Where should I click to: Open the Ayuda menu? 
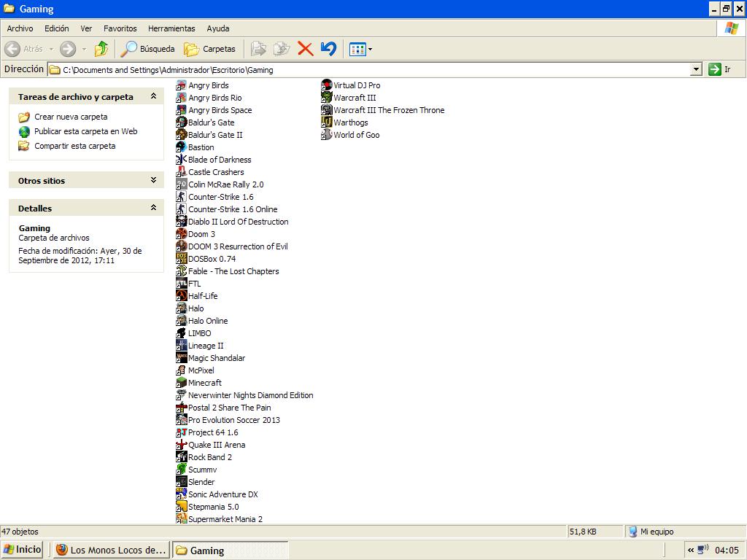click(x=217, y=28)
